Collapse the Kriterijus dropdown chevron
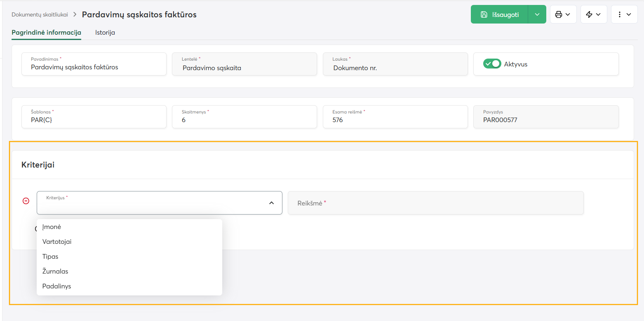Viewport: 644px width, 321px height. 271,203
